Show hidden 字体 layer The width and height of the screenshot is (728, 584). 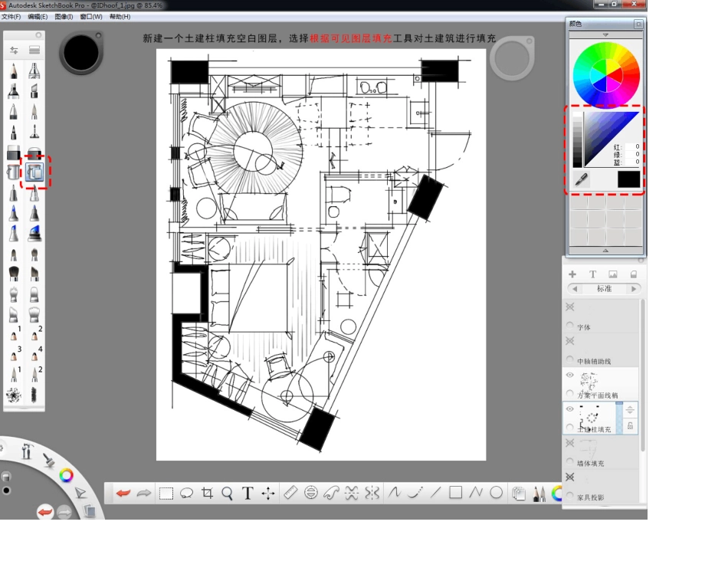tap(570, 307)
